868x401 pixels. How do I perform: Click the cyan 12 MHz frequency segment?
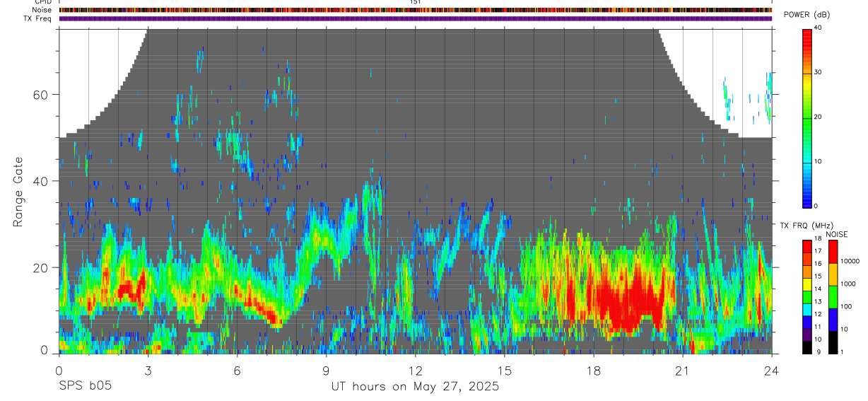tap(807, 310)
